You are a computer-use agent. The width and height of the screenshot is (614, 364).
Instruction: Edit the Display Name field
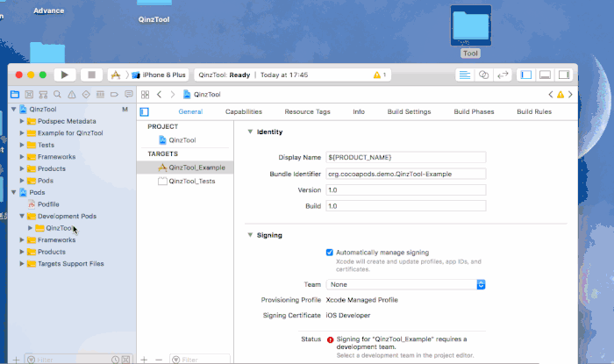point(406,157)
